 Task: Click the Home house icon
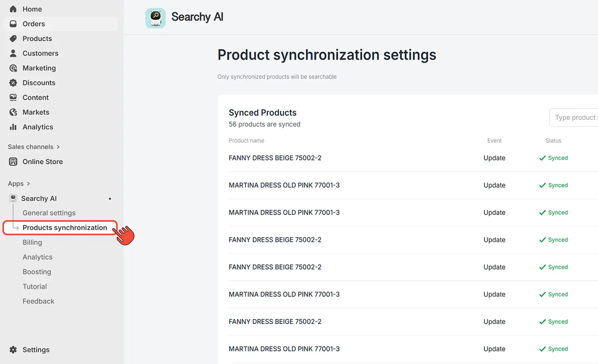(13, 9)
